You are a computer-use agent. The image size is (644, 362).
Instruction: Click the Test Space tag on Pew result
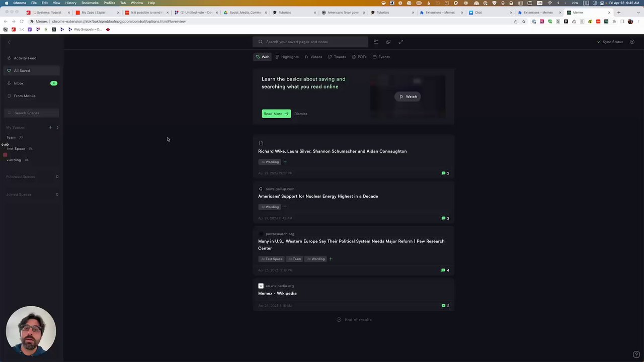(272, 259)
